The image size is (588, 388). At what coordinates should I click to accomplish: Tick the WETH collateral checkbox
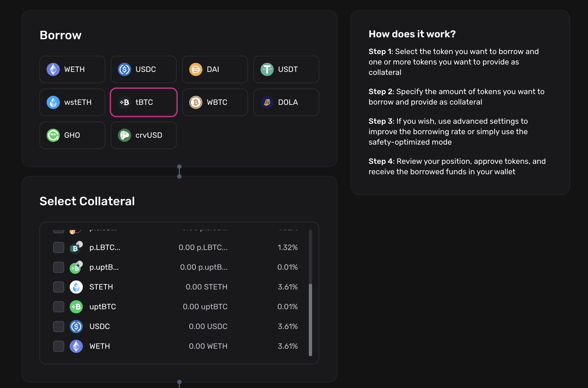[x=59, y=346]
